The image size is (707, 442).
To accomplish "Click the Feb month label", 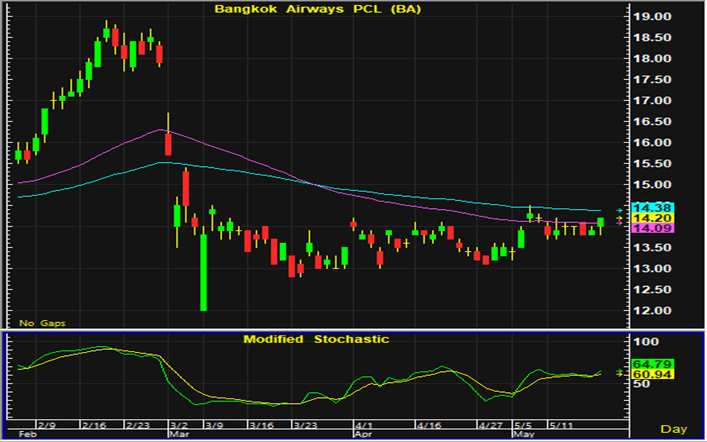I will click(x=26, y=434).
